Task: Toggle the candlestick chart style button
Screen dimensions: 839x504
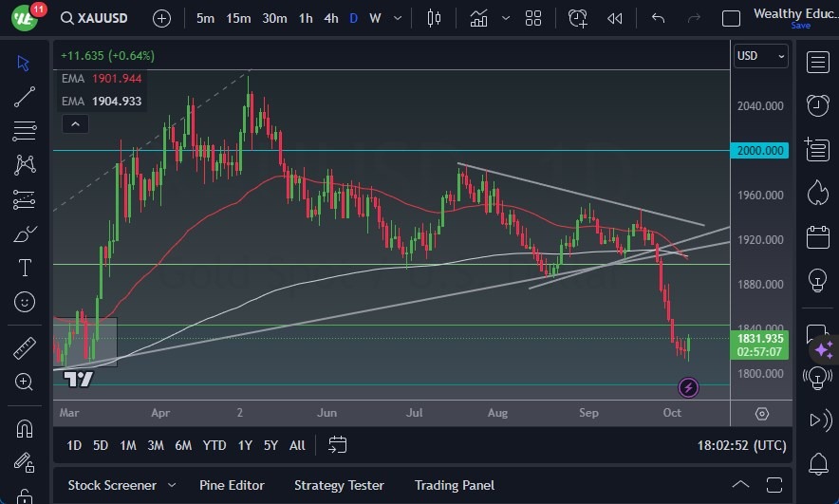Action: click(x=435, y=18)
